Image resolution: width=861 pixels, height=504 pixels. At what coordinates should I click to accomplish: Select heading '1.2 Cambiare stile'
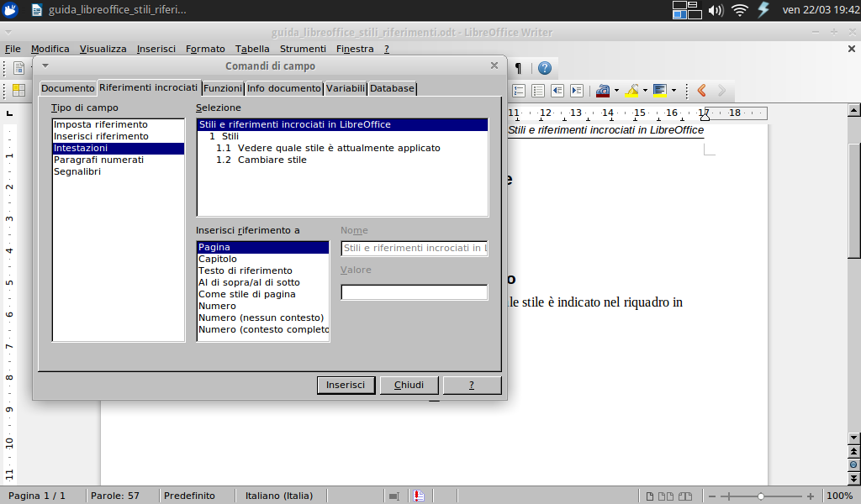[x=342, y=160]
